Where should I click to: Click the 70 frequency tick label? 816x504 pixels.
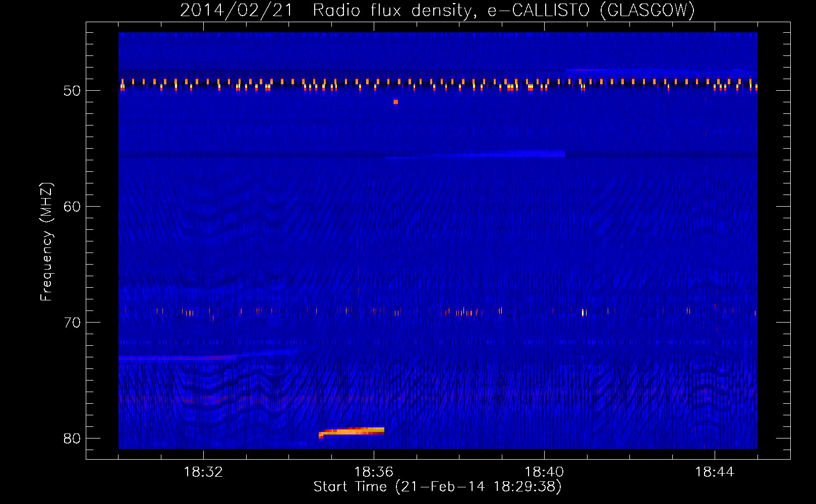click(x=72, y=323)
